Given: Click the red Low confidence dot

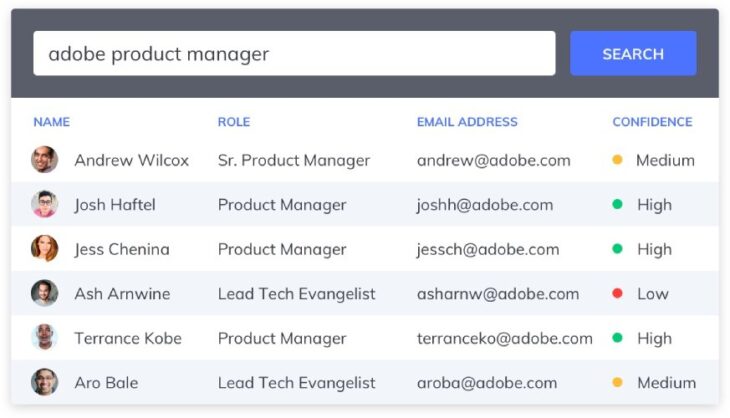Looking at the screenshot, I should tap(617, 294).
